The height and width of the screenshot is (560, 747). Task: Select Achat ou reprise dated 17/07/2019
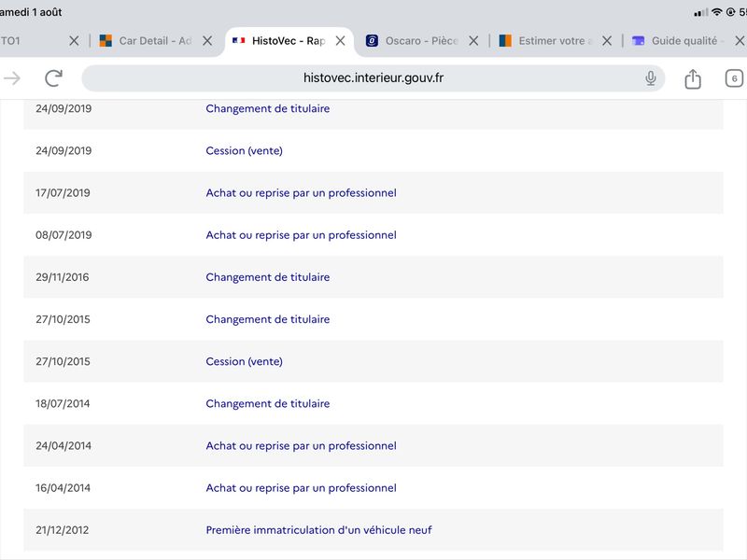coord(301,193)
